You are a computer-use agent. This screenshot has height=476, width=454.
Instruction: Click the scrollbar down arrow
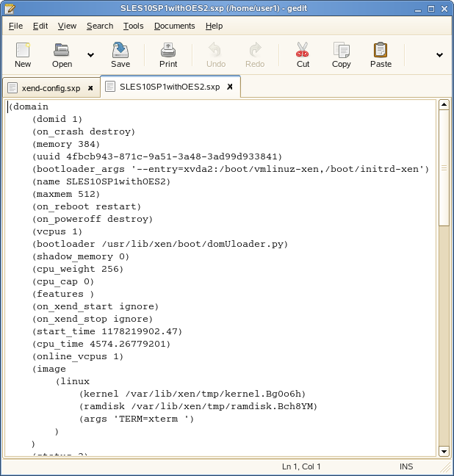pyautogui.click(x=444, y=451)
